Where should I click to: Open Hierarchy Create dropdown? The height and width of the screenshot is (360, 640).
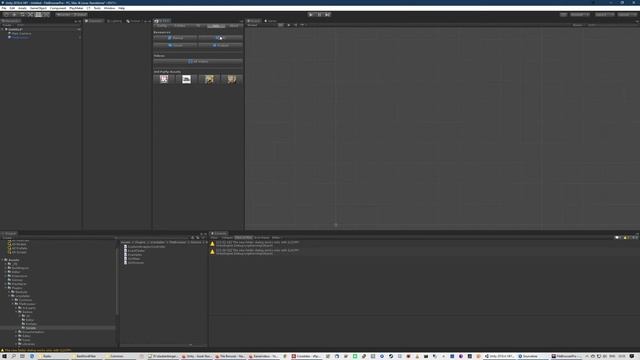point(7,25)
